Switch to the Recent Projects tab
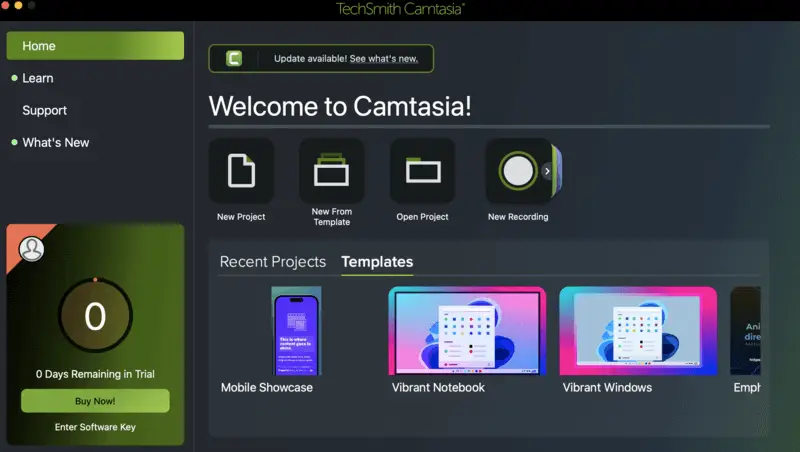The image size is (800, 452). click(272, 262)
